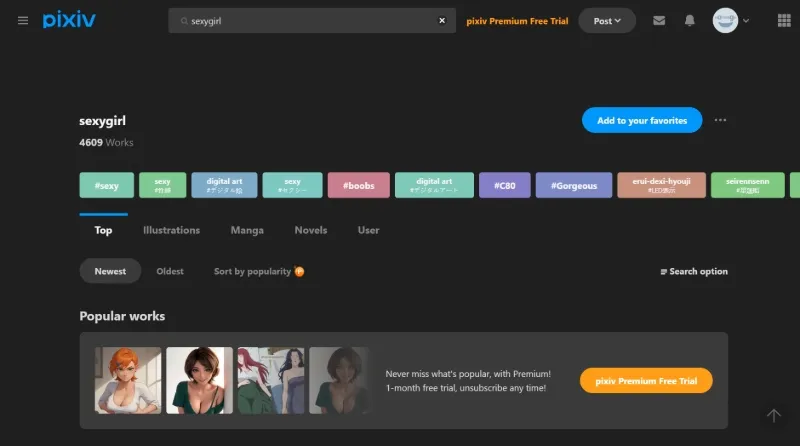
Task: Open the red-haired characters thumbnail
Action: tap(271, 380)
